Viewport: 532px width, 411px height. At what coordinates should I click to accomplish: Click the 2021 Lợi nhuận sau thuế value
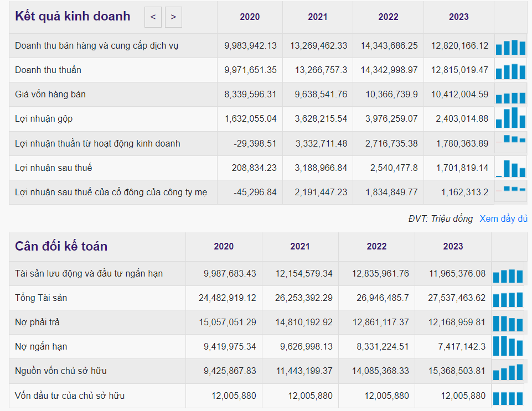click(x=318, y=168)
